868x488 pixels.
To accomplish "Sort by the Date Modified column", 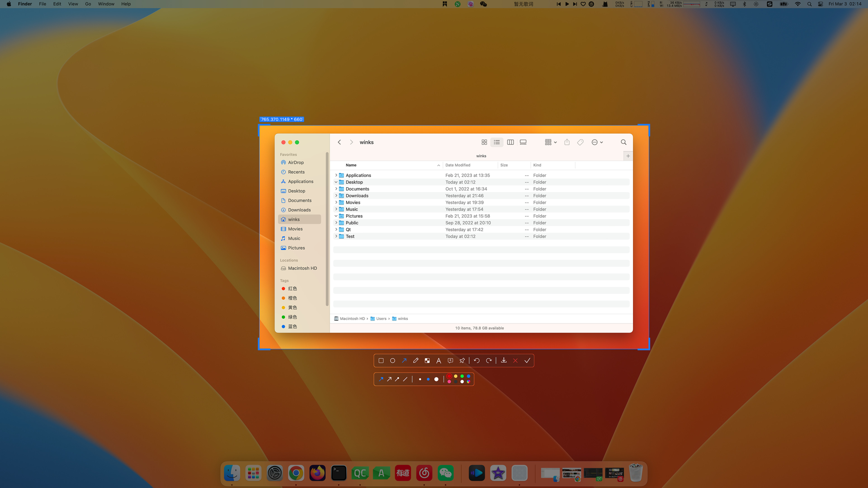I will click(470, 165).
